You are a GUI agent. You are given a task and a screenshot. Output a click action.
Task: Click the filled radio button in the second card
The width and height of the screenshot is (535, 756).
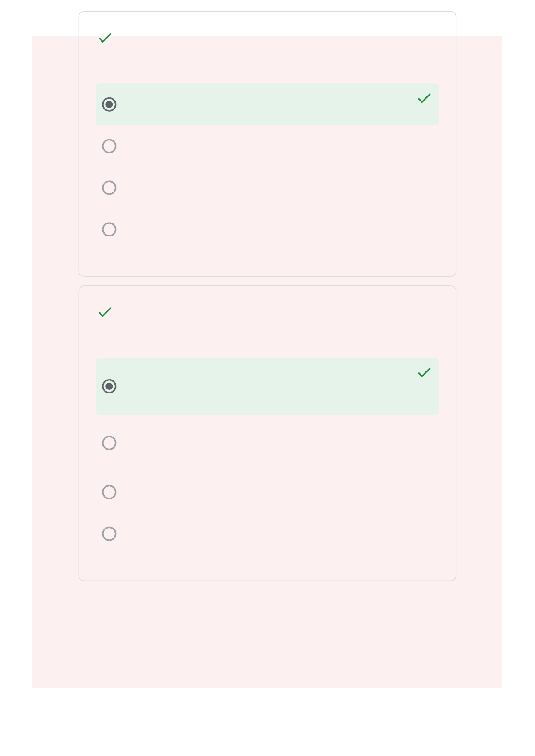click(x=109, y=386)
